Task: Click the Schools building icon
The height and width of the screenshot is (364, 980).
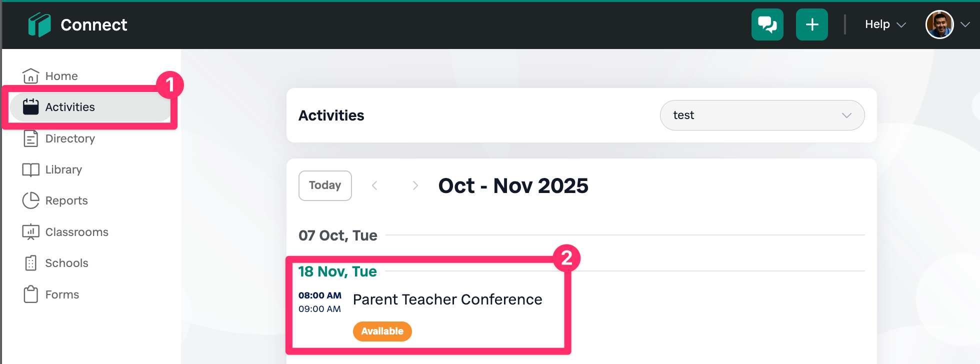Action: tap(30, 263)
